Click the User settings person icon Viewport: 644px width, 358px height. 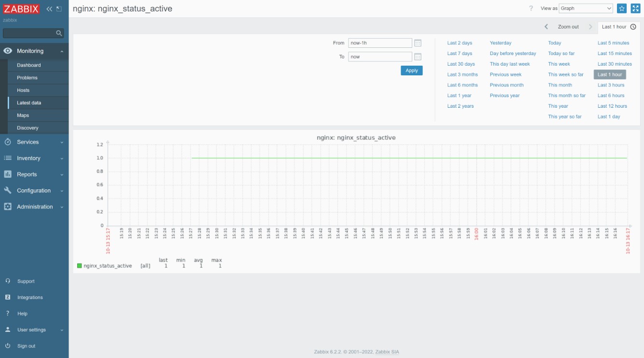[x=8, y=329]
